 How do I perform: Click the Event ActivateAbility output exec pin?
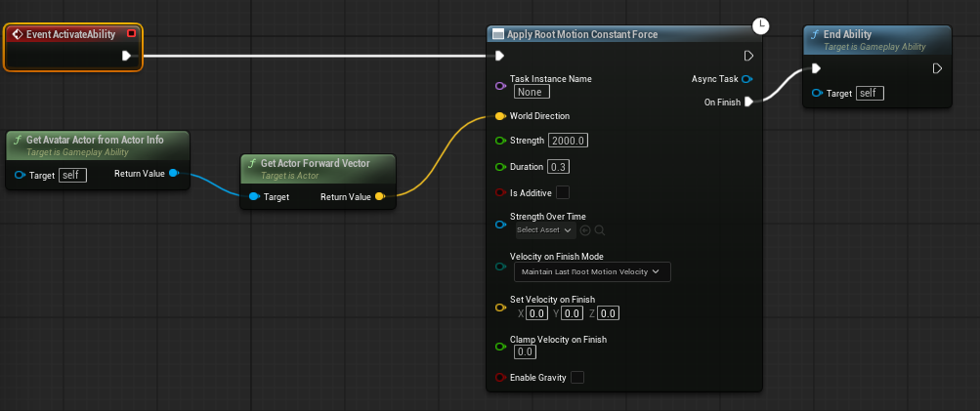click(x=126, y=56)
